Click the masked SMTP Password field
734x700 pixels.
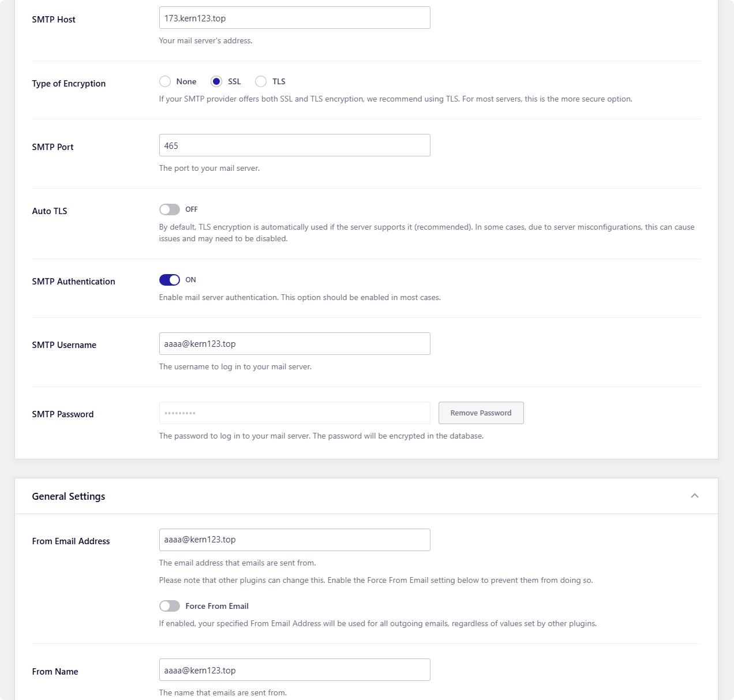coord(294,413)
